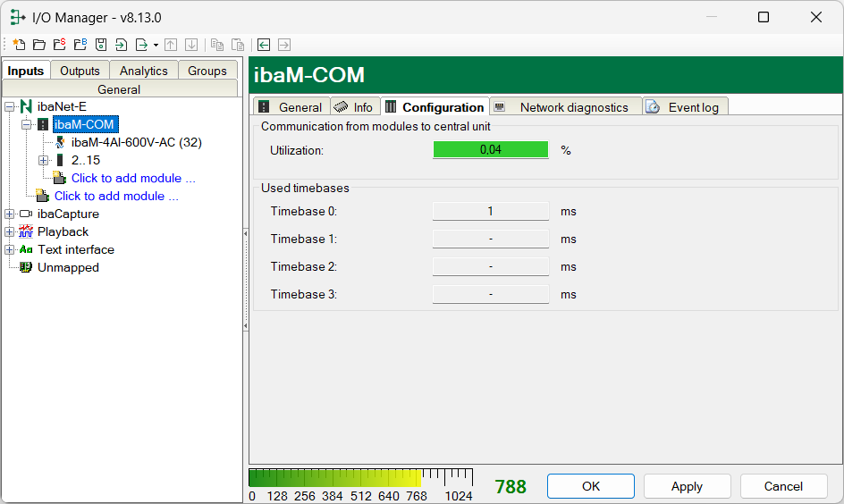Click the export file icon
The image size is (844, 504).
click(141, 45)
